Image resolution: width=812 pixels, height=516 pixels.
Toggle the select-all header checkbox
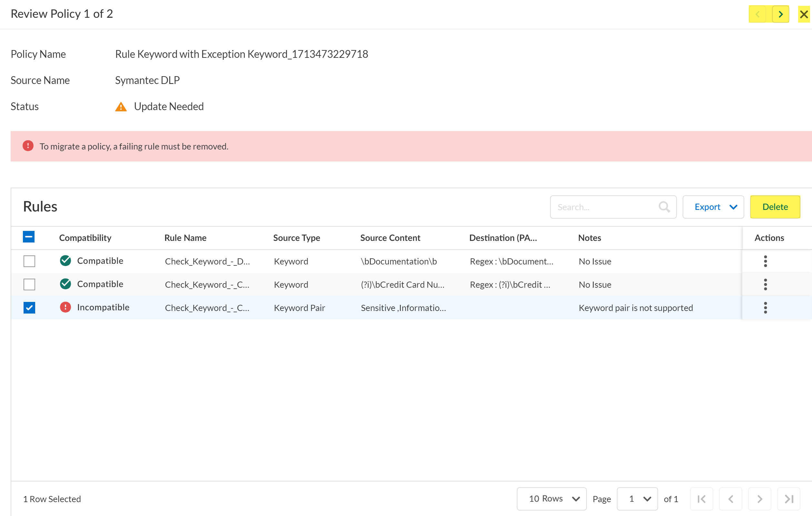pyautogui.click(x=29, y=237)
